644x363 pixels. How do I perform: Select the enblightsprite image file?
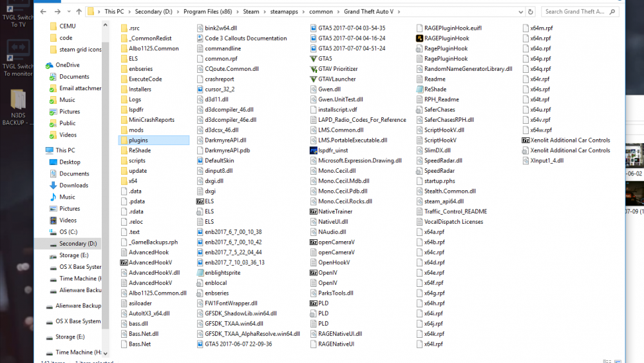point(218,273)
